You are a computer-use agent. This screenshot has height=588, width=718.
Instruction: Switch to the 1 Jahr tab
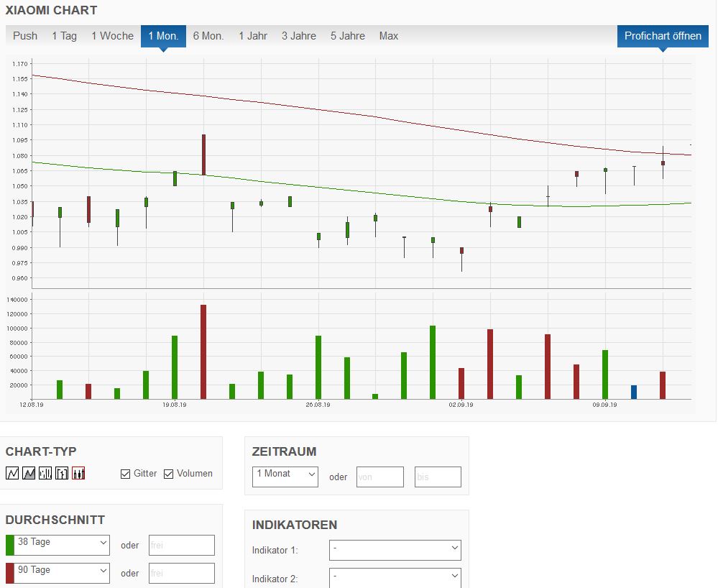[253, 36]
